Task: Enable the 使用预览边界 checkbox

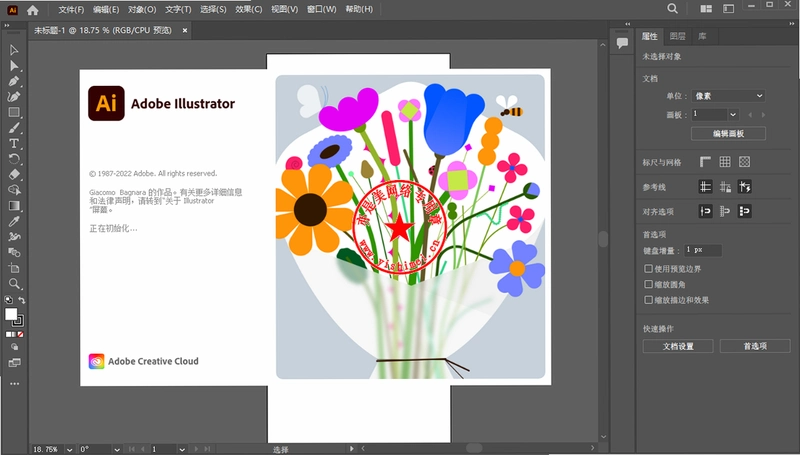Action: (x=648, y=268)
